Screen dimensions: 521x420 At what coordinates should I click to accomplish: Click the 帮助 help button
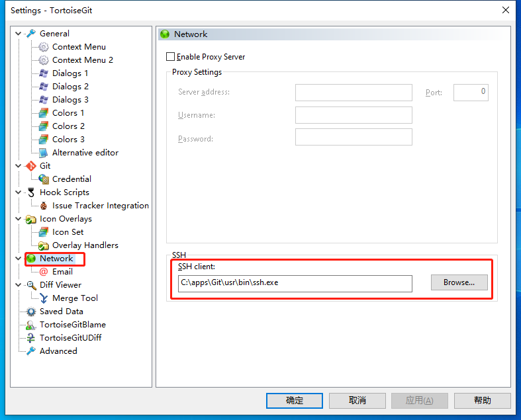coord(482,401)
